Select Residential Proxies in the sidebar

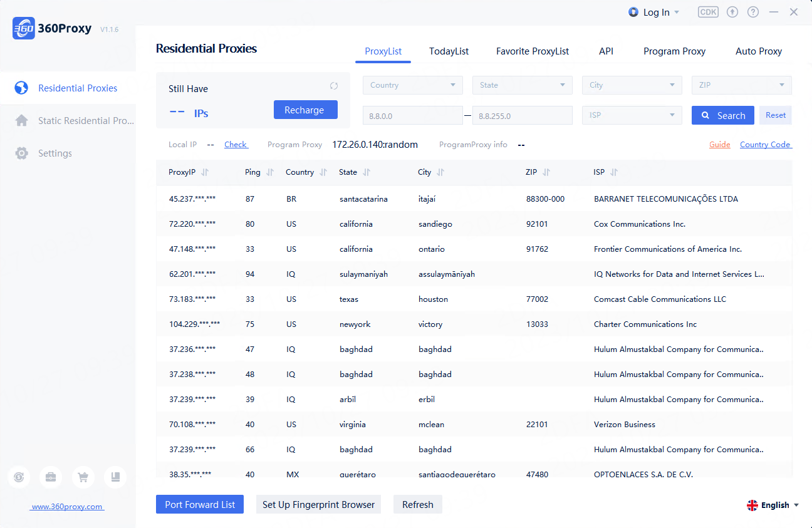point(68,88)
